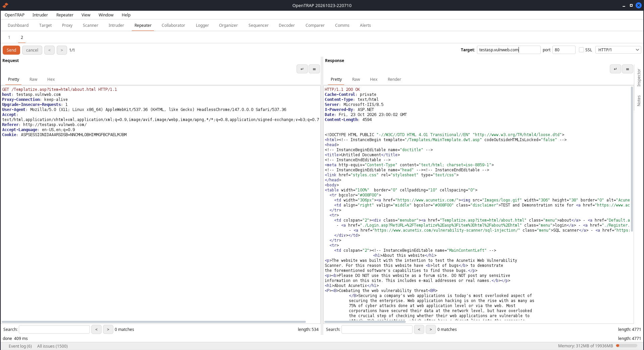This screenshot has width=644, height=350.
Task: Click the orange Send button
Action: [11, 50]
